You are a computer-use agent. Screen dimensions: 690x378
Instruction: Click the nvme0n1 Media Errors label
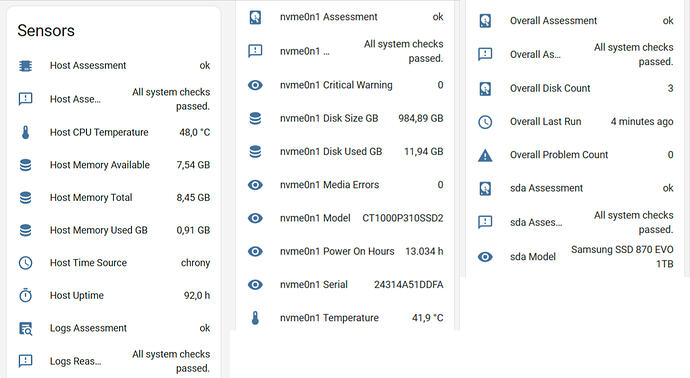pyautogui.click(x=329, y=185)
